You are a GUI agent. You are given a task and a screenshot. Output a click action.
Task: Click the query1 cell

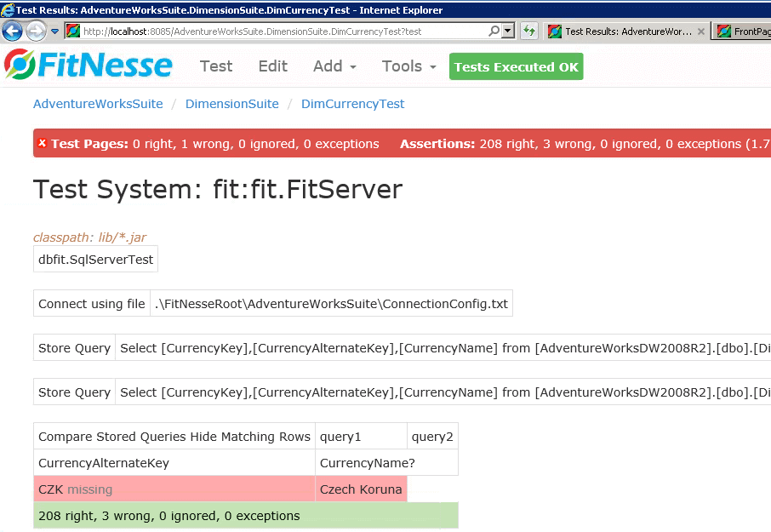click(x=361, y=436)
